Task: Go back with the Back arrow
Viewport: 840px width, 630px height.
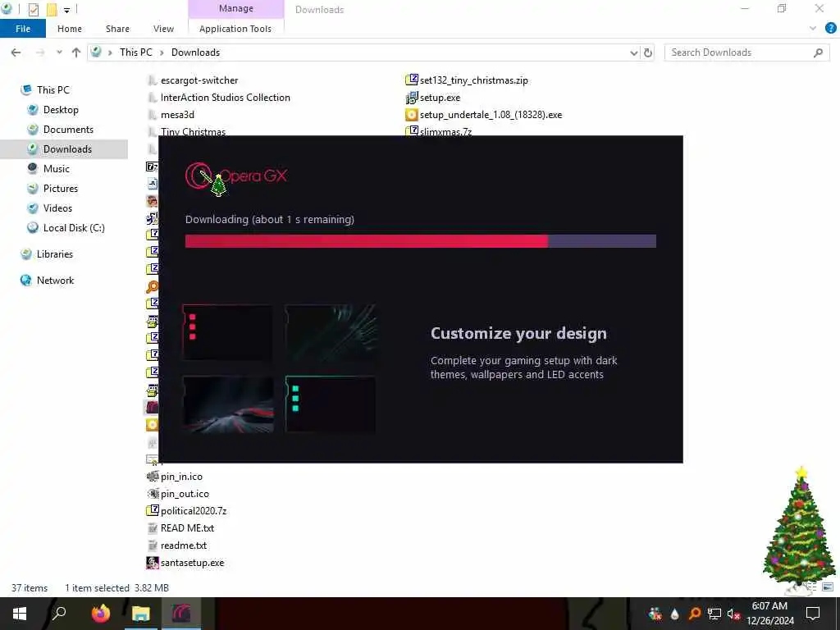Action: (16, 52)
